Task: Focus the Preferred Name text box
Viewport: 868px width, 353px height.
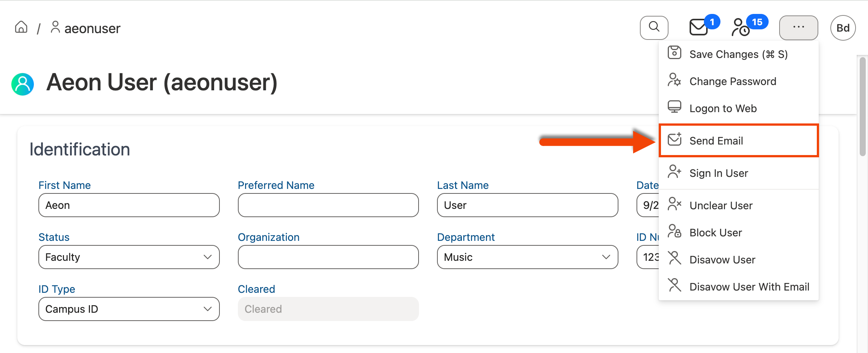Action: pos(328,205)
